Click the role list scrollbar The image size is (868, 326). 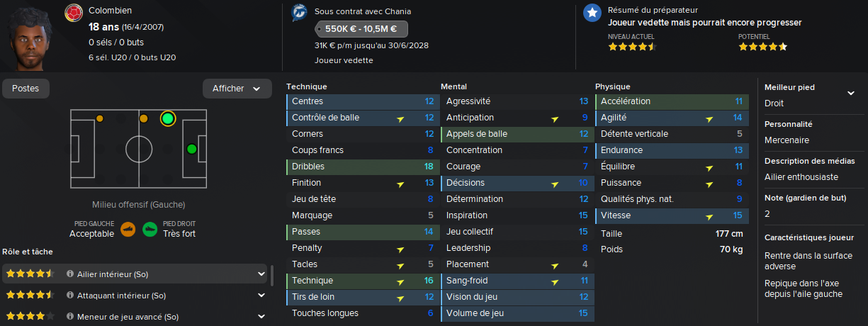point(274,275)
